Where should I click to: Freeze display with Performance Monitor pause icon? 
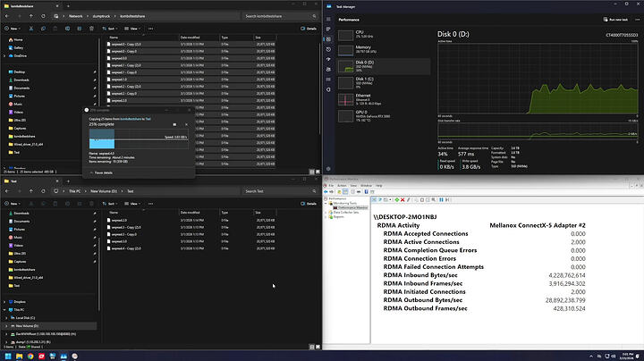point(441,200)
